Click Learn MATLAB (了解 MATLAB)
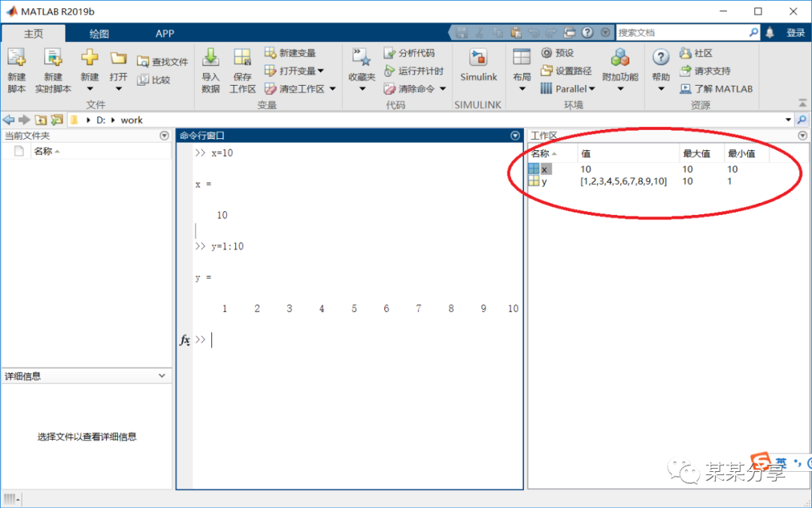Image resolution: width=812 pixels, height=508 pixels. click(x=716, y=89)
